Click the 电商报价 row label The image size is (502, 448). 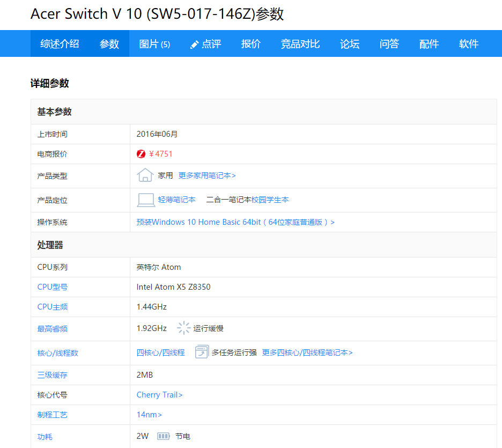click(x=52, y=154)
